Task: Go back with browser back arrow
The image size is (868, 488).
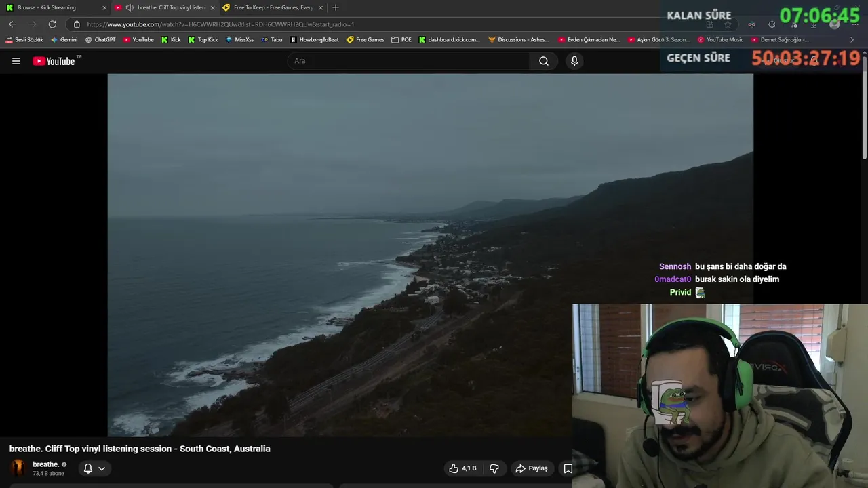Action: [12, 24]
